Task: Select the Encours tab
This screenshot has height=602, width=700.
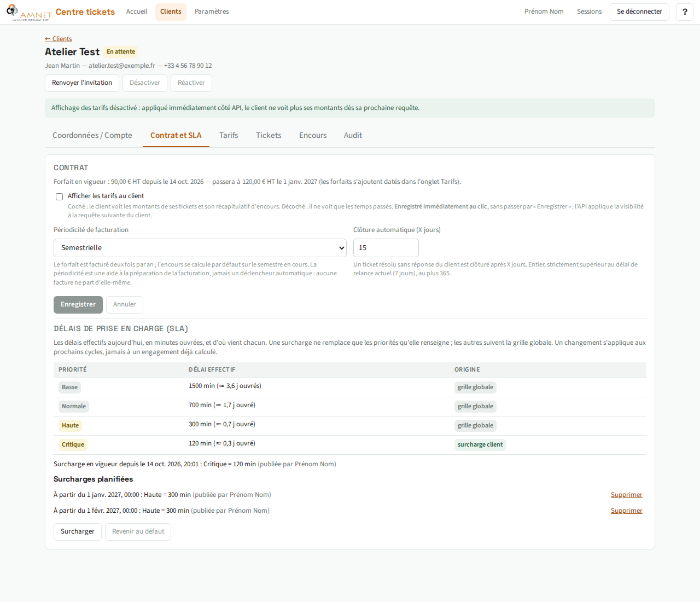Action: click(x=313, y=136)
